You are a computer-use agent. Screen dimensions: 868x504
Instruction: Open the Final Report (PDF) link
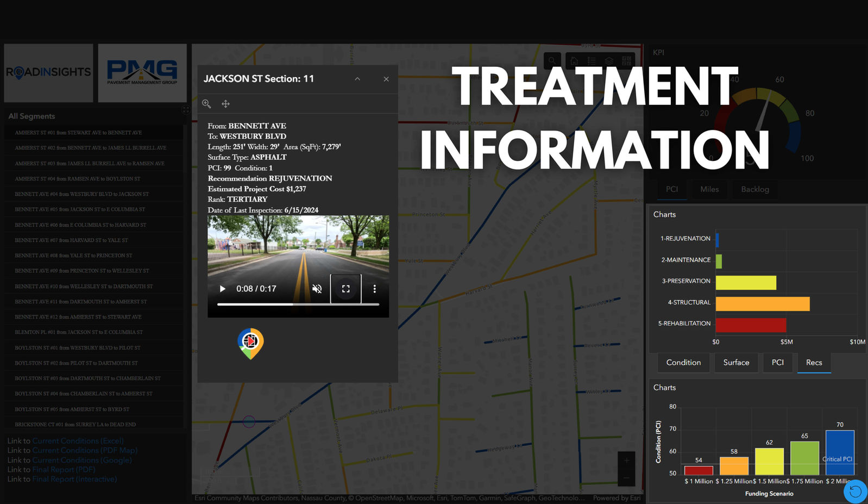click(64, 469)
